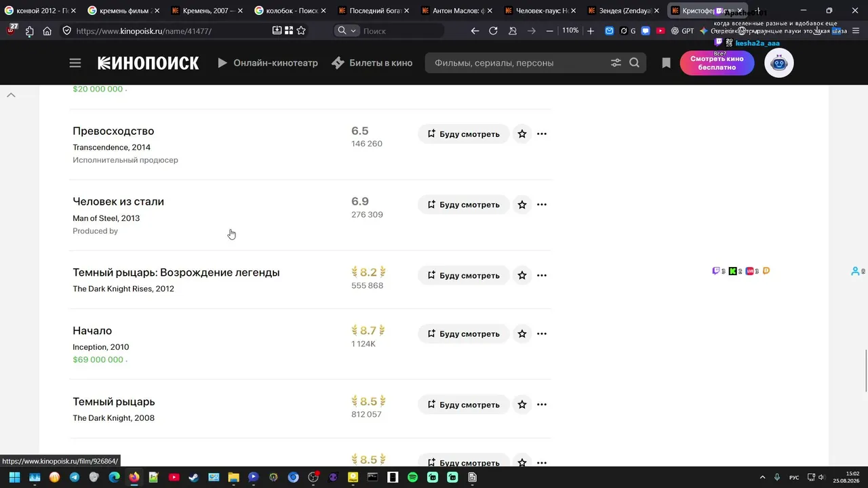
Task: Open File Explorer folder on taskbar
Action: pyautogui.click(x=233, y=477)
